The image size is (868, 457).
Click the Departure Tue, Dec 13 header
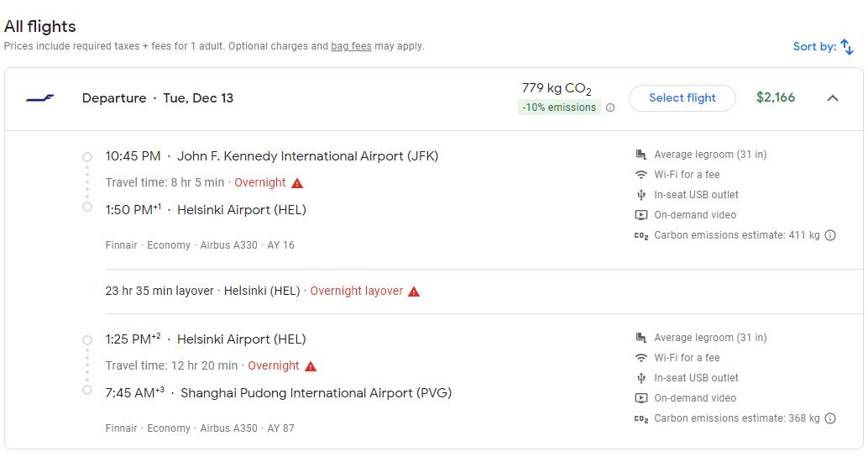158,98
